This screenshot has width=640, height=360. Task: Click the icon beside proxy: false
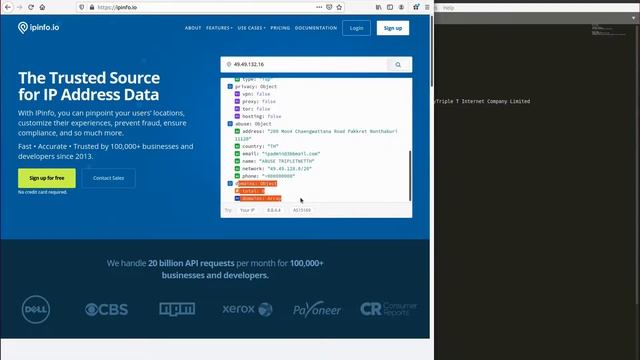[237, 101]
